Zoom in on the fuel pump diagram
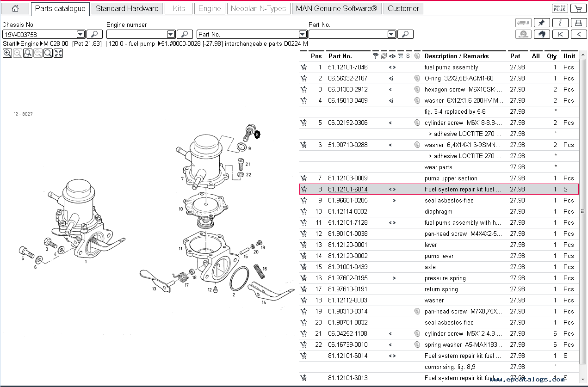Screen dimensions: 588x387 coord(7,54)
